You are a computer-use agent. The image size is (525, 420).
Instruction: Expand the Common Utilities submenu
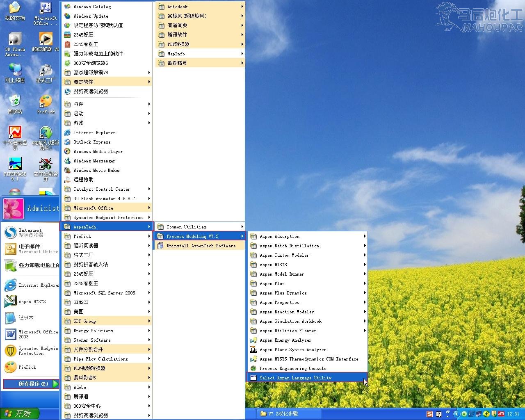point(199,227)
